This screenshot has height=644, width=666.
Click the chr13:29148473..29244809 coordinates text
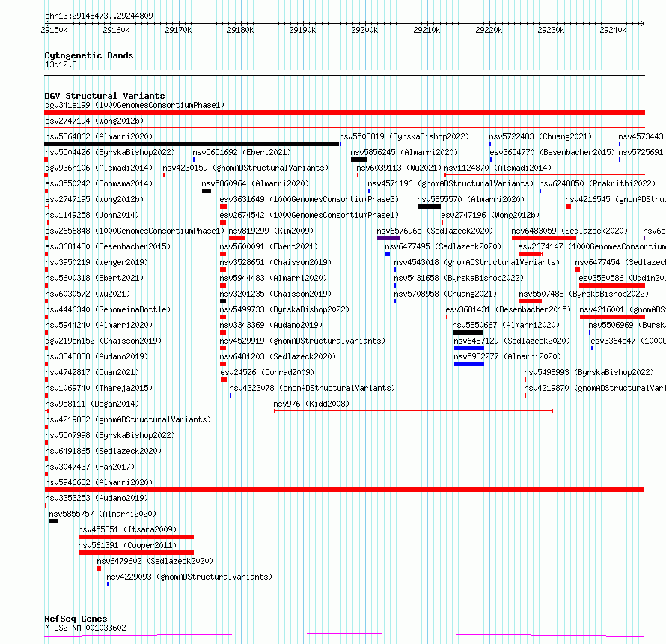tap(99, 16)
